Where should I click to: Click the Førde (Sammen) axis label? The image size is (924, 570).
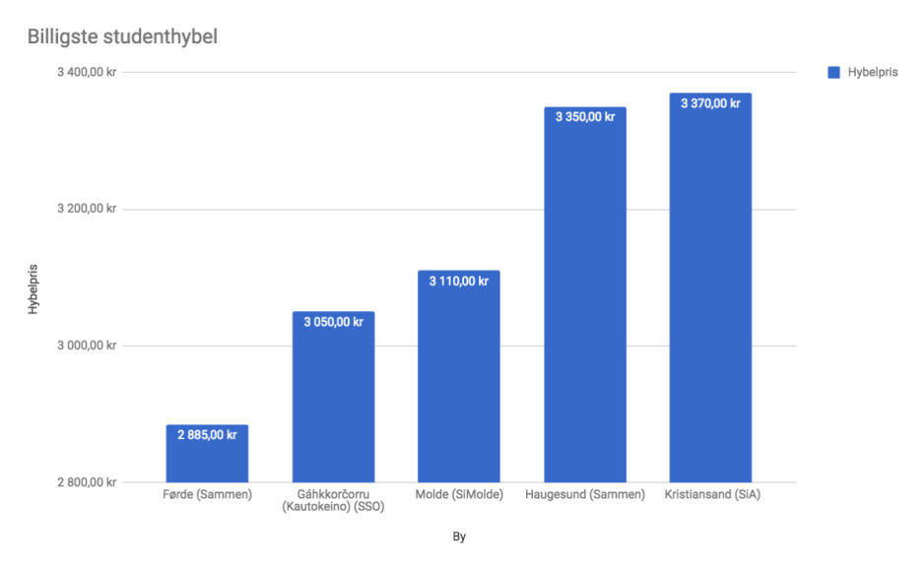pos(207,494)
